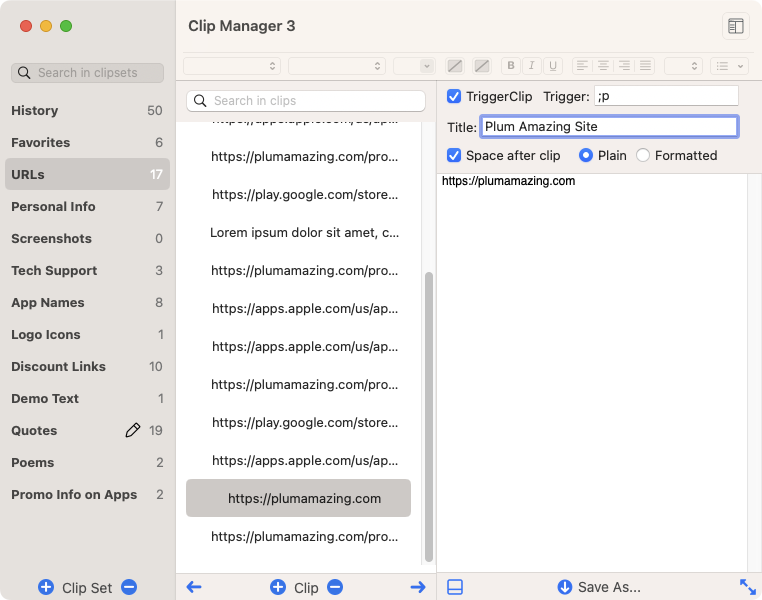The image size is (762, 600).
Task: Select the https://plumamazing.com clip
Action: 298,498
